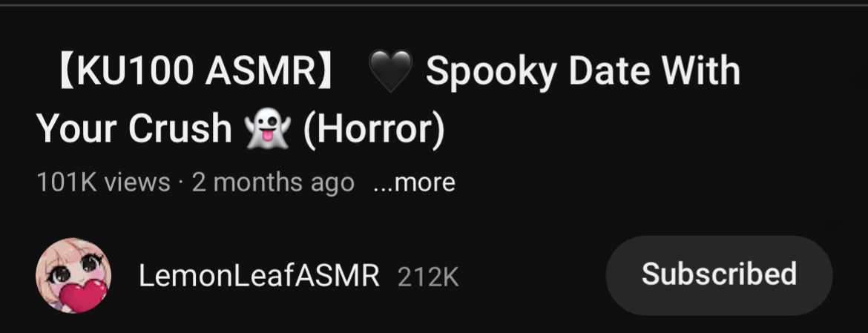The height and width of the screenshot is (333, 868).
Task: Click 'Spooky Date With' in the title
Action: pyautogui.click(x=583, y=72)
